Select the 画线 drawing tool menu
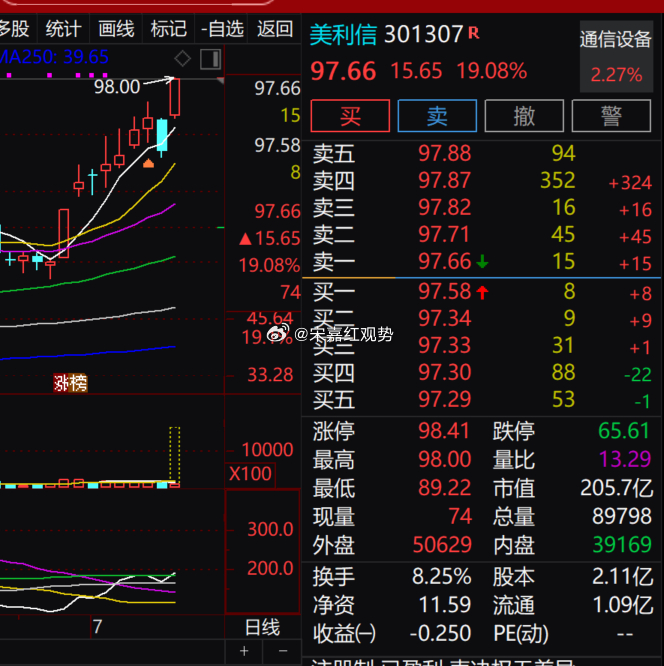664x666 pixels. pos(116,29)
